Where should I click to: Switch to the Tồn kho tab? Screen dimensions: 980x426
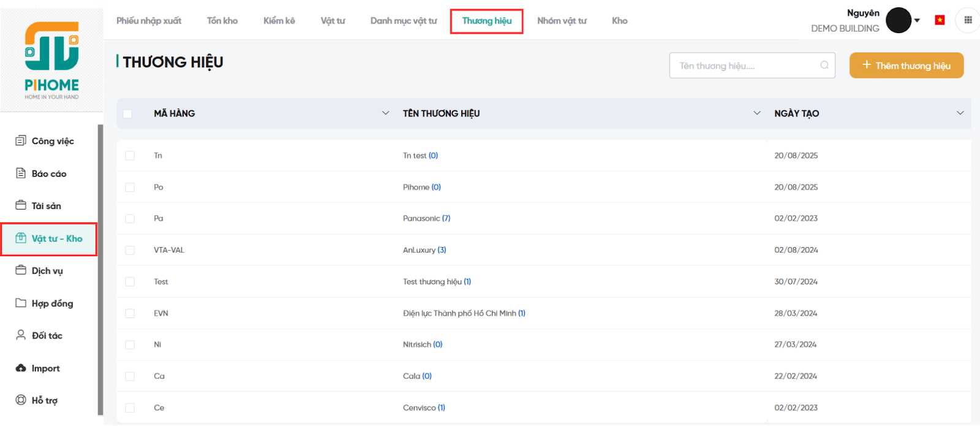pos(222,21)
